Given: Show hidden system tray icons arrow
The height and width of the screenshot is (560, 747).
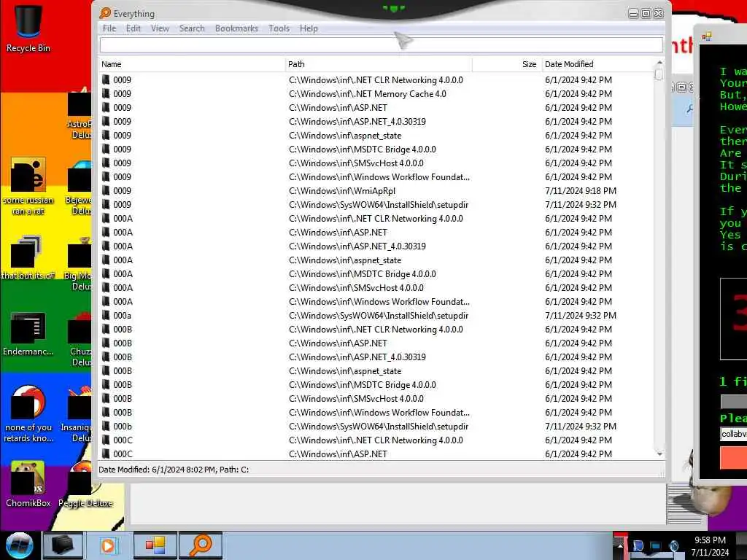Looking at the screenshot, I should pyautogui.click(x=620, y=545).
